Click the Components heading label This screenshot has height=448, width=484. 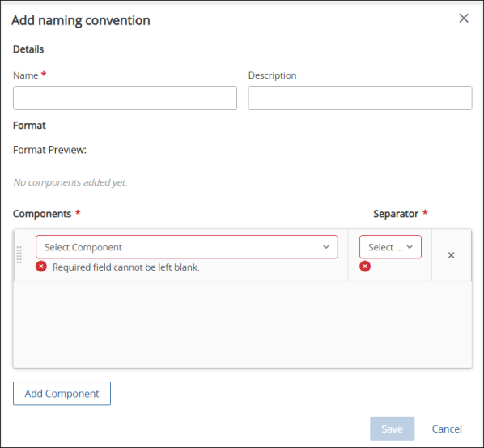coord(42,214)
